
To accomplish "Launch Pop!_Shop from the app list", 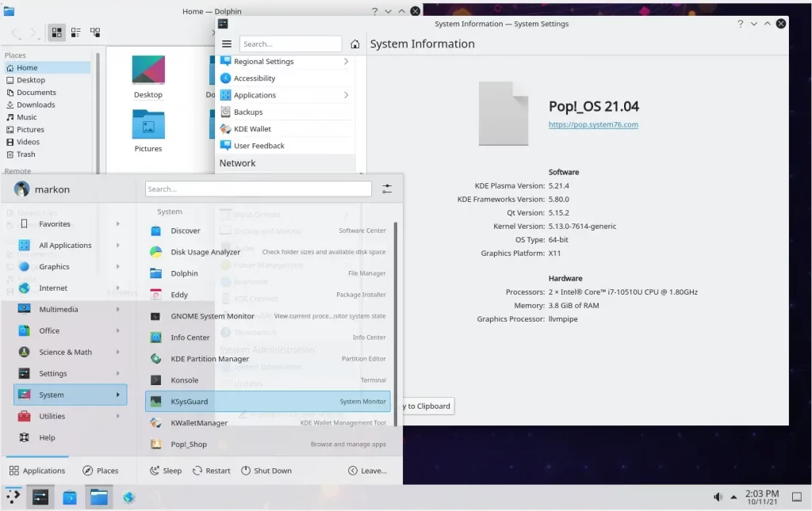I will coord(268,444).
